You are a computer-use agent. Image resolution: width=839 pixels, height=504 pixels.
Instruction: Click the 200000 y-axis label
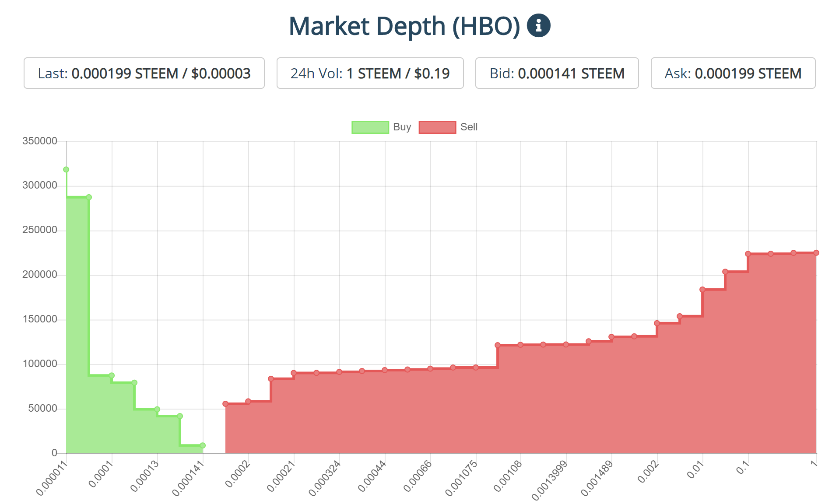tap(40, 275)
